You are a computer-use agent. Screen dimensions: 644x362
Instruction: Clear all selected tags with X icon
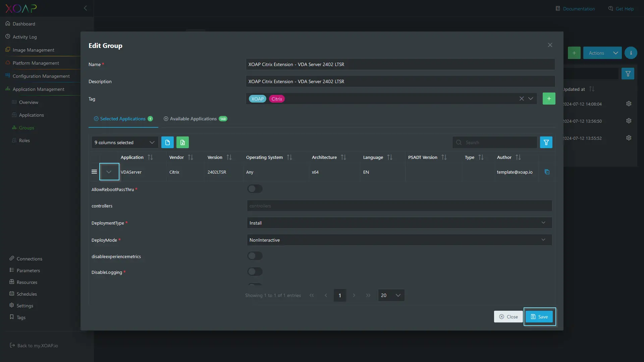pyautogui.click(x=522, y=99)
